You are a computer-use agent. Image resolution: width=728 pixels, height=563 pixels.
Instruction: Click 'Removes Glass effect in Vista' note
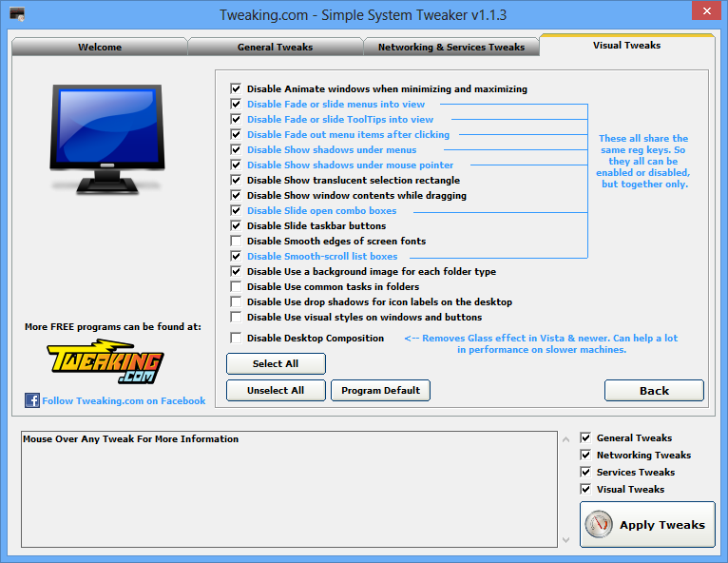coord(542,343)
